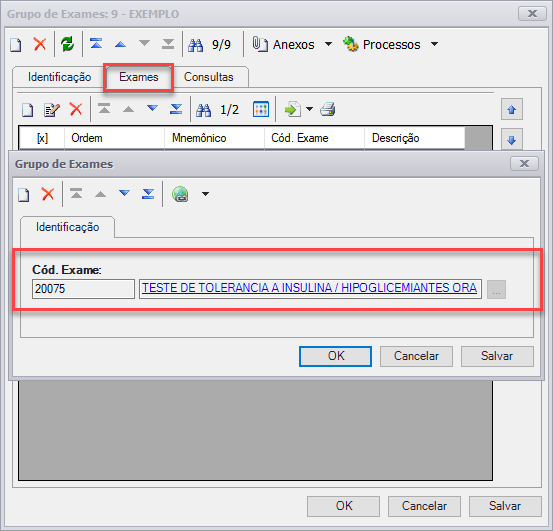Click OK button in main window
This screenshot has width=553, height=531.
click(344, 506)
